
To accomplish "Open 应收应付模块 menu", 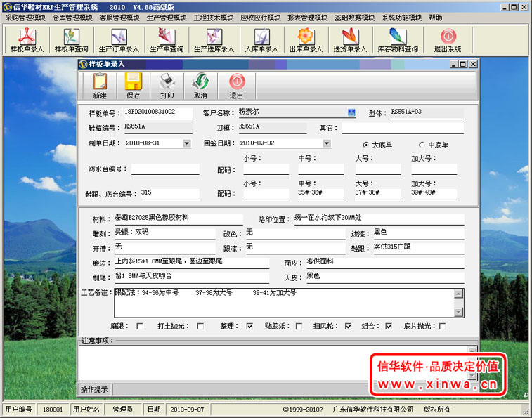I will click(x=261, y=18).
